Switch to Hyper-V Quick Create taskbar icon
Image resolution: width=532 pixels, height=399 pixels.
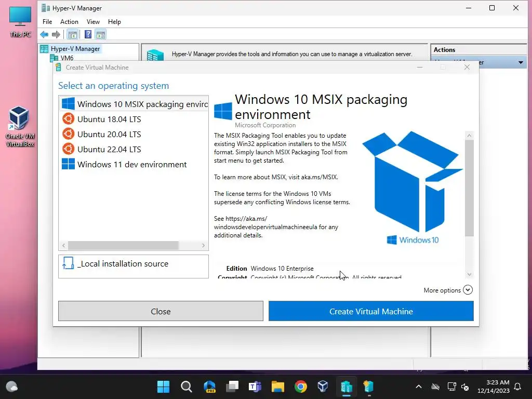pos(369,387)
